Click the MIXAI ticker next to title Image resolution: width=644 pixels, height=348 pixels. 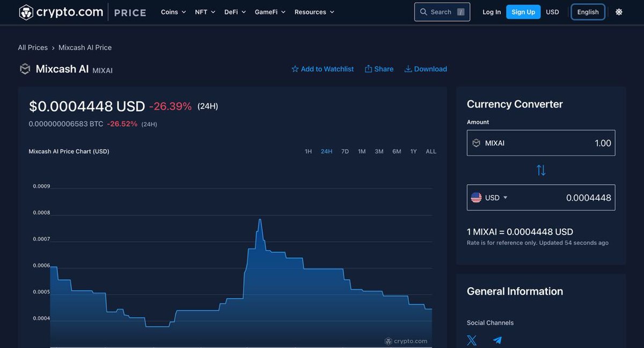pyautogui.click(x=103, y=70)
